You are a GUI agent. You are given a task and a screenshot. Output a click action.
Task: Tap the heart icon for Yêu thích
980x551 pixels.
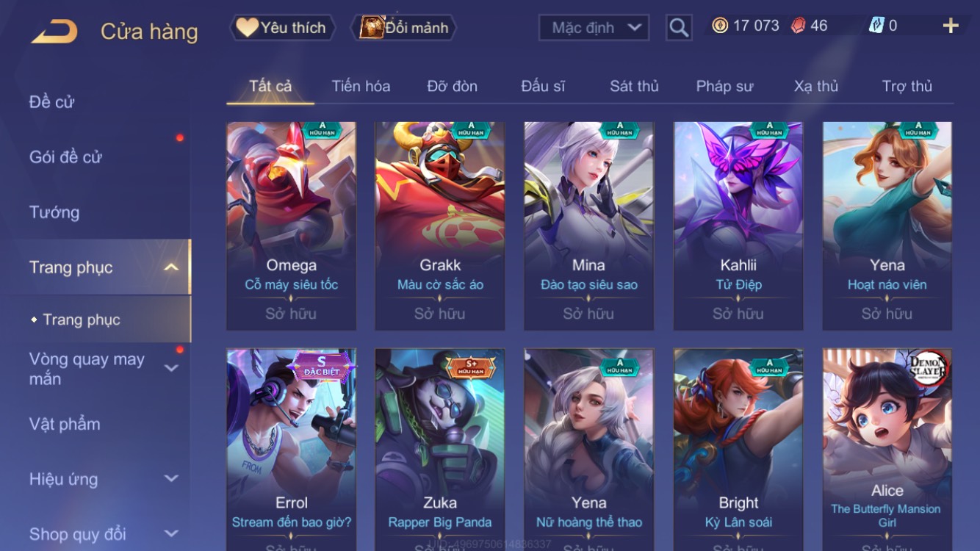pos(247,28)
